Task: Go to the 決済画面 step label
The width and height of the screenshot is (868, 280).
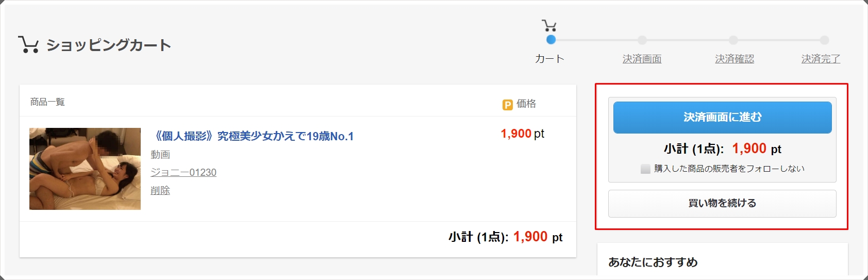Action: pos(642,59)
